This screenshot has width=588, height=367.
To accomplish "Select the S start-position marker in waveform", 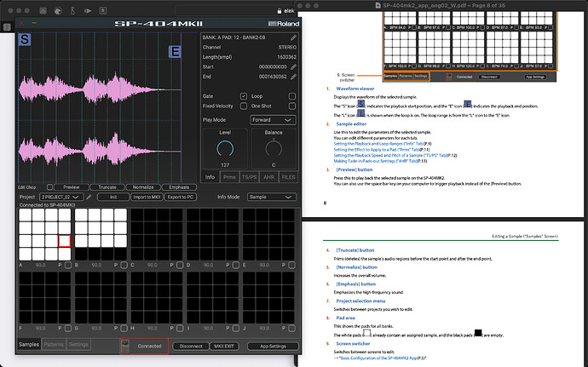I will 25,39.
